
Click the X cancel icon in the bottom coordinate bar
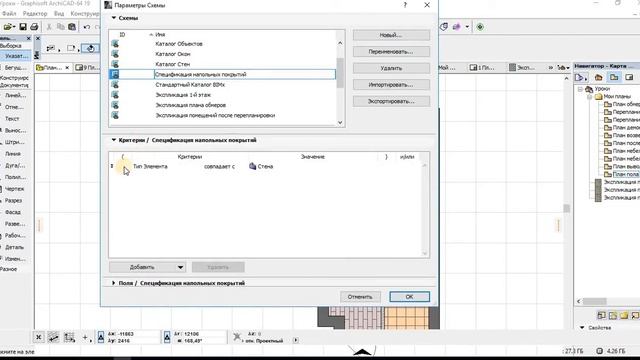point(38,337)
